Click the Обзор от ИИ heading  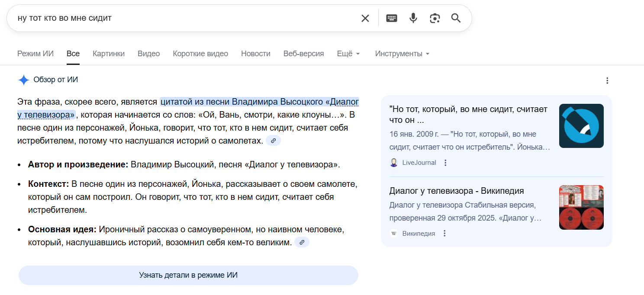[56, 80]
